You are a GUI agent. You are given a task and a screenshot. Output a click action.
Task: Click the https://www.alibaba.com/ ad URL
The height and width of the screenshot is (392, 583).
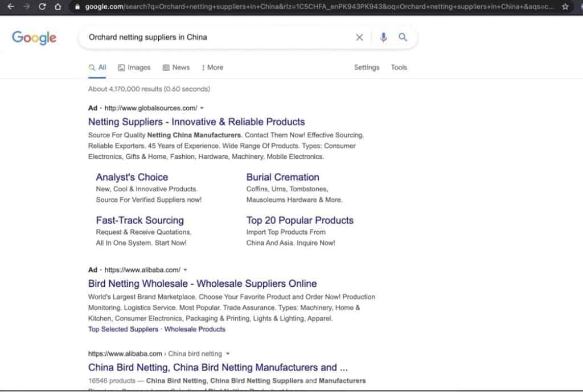[142, 270]
